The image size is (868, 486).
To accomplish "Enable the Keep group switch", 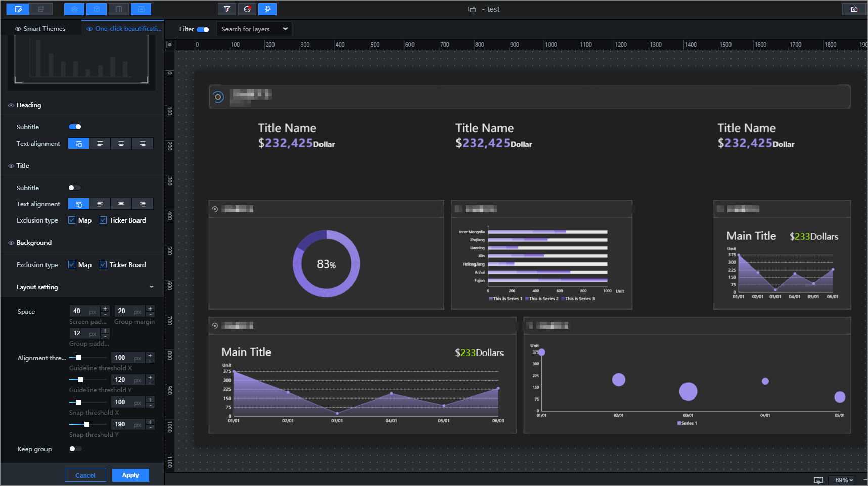I will 75,449.
